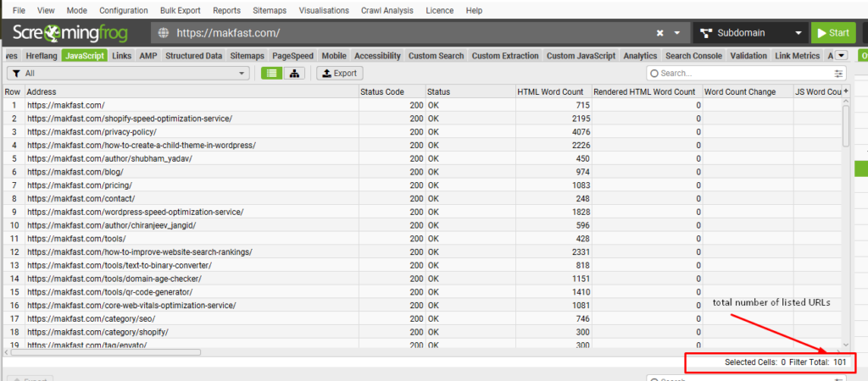Viewport: 868px width, 381px height.
Task: Select the author/shubham_yadav/ URL row
Action: click(422, 158)
